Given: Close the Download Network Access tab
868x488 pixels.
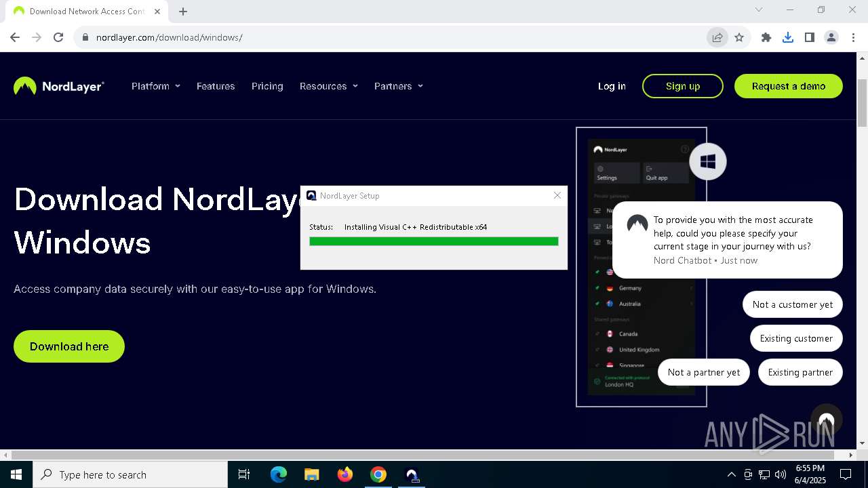Looking at the screenshot, I should pyautogui.click(x=158, y=11).
